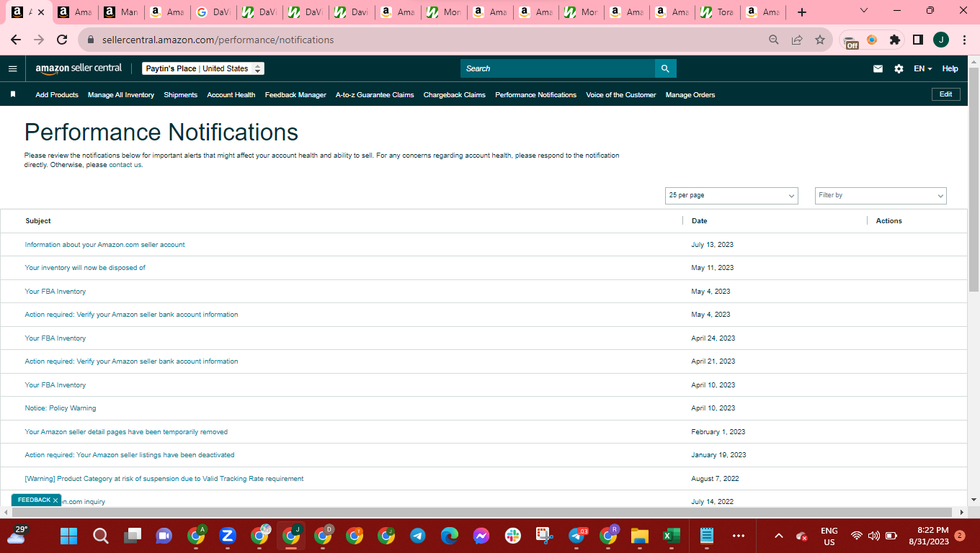Open Excel from the taskbar
Image resolution: width=980 pixels, height=553 pixels.
[x=672, y=536]
